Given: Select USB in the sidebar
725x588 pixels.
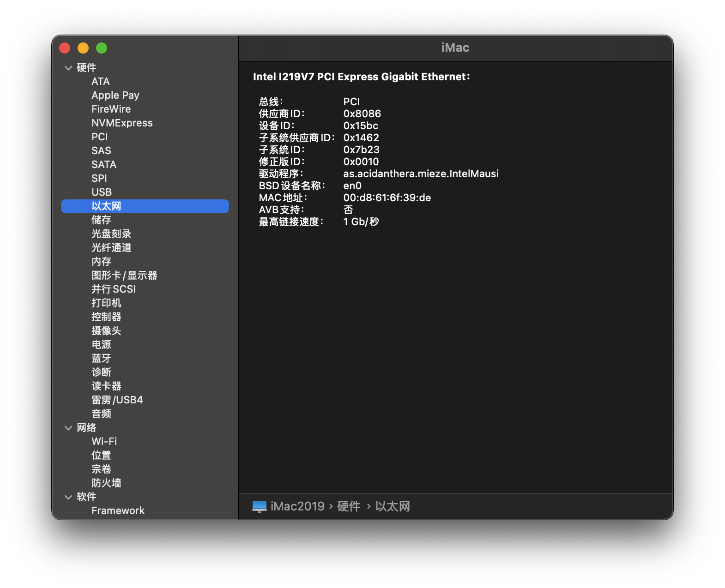Looking at the screenshot, I should coord(145,192).
